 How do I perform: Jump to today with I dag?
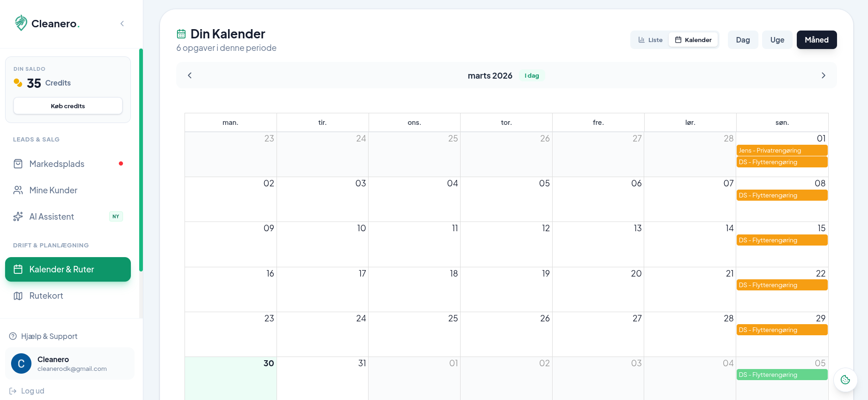point(531,75)
